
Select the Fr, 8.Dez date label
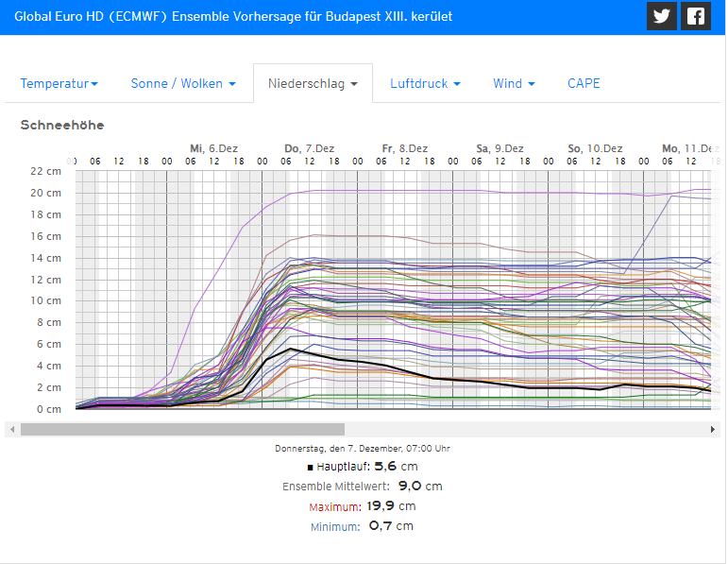(405, 148)
